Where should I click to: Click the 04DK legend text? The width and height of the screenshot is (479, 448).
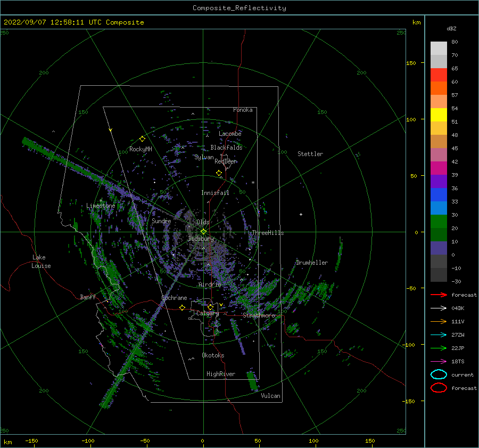[x=458, y=308]
